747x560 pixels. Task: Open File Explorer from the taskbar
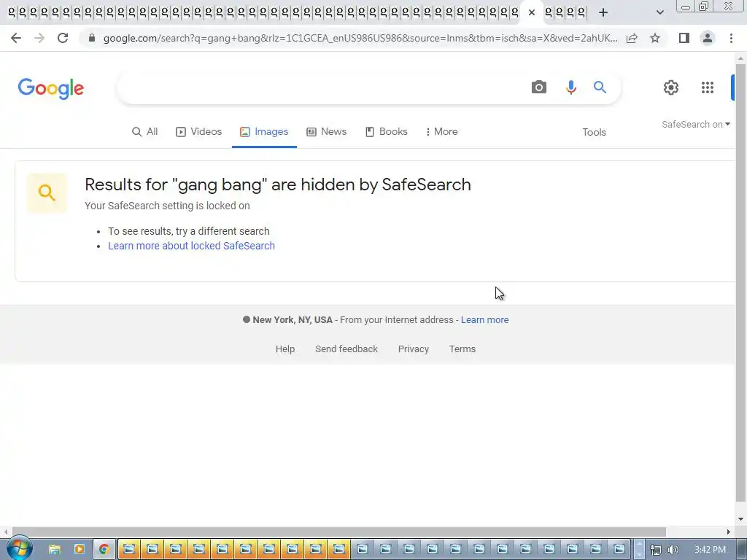[54, 550]
